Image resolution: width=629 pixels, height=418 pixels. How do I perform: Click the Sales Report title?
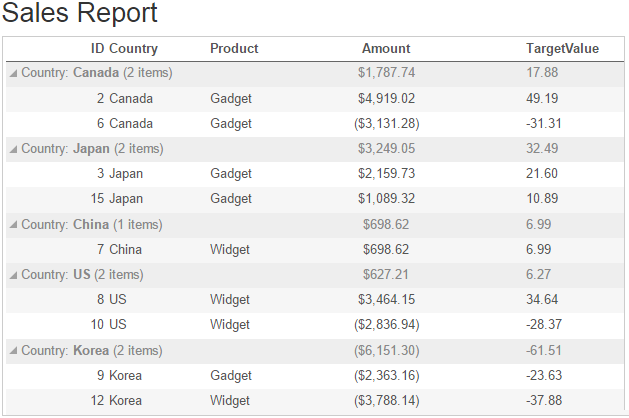coord(80,14)
